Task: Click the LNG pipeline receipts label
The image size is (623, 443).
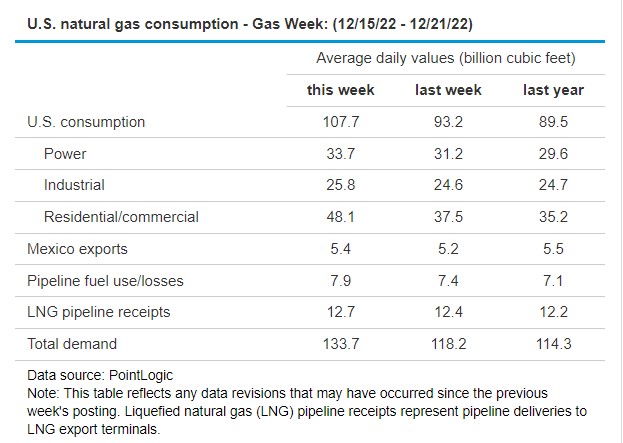Action: point(98,312)
